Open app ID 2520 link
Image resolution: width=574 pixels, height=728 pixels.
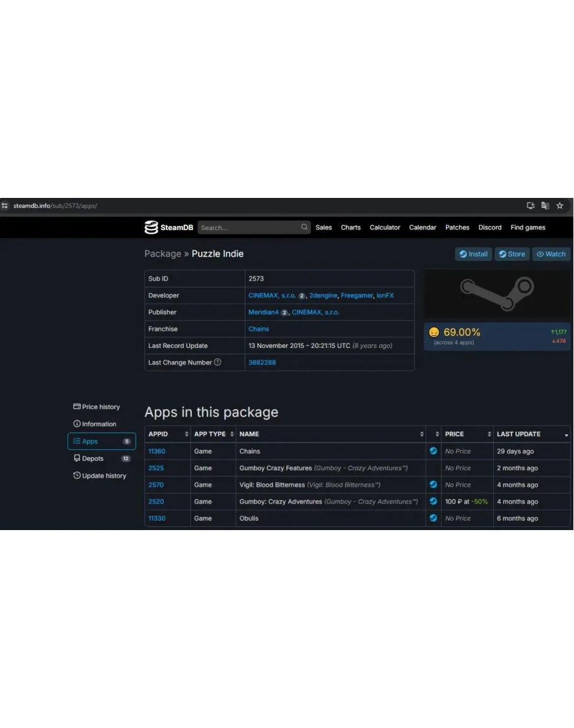156,502
